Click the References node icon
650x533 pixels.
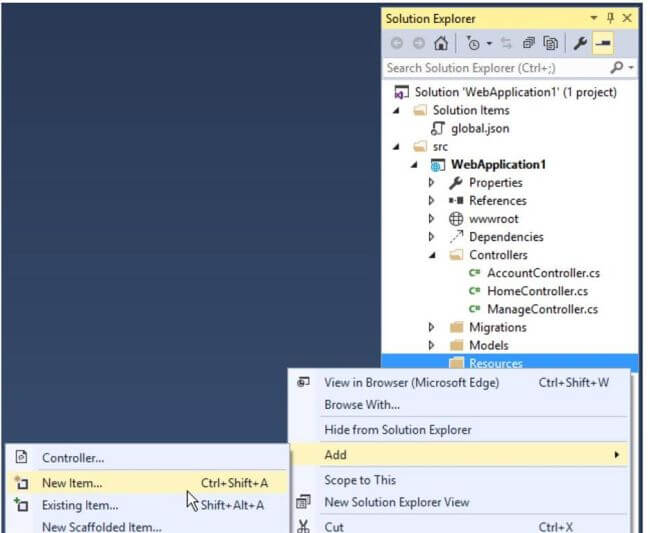click(x=456, y=201)
